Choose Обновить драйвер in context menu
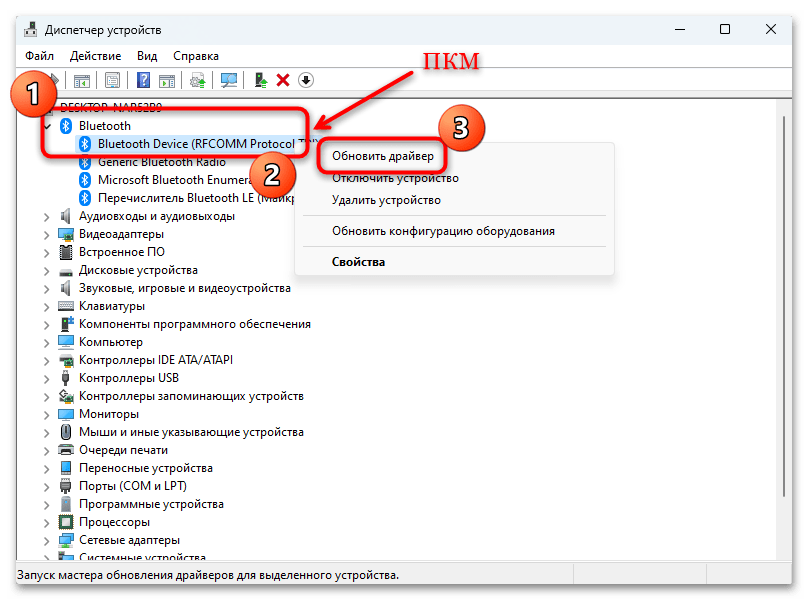 click(x=383, y=156)
